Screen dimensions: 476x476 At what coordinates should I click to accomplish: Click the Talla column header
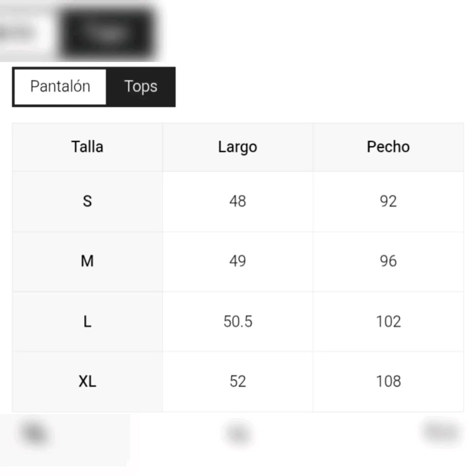coord(87,147)
